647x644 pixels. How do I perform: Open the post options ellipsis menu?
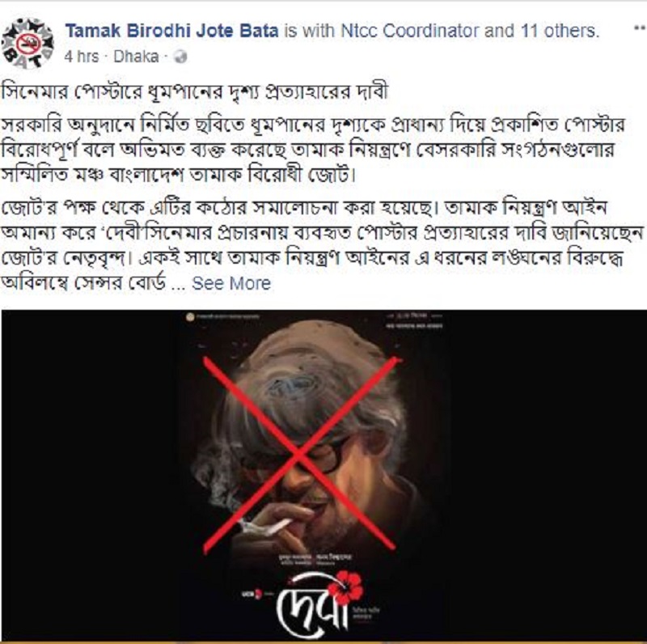pos(639,28)
